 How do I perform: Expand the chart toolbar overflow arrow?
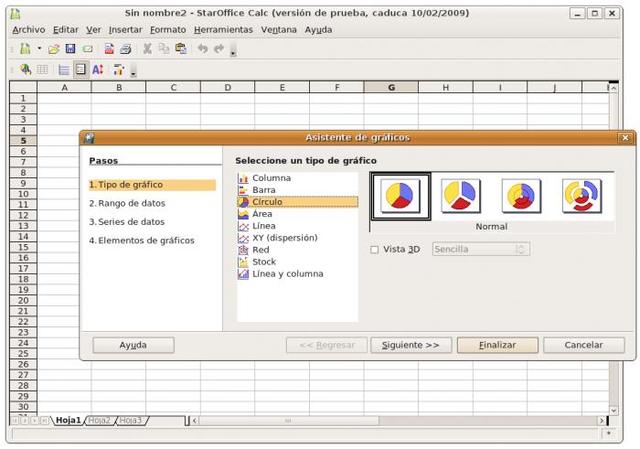coord(133,71)
